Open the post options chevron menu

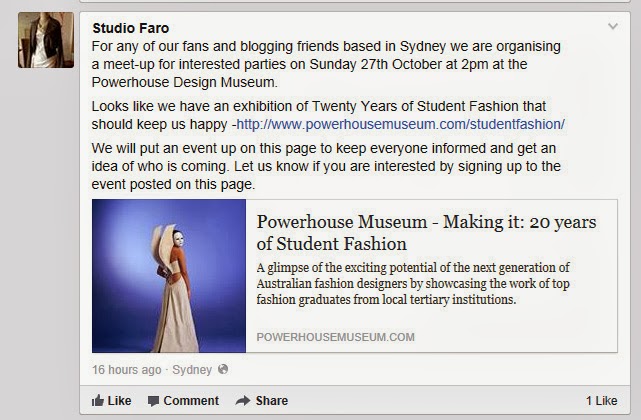(613, 26)
